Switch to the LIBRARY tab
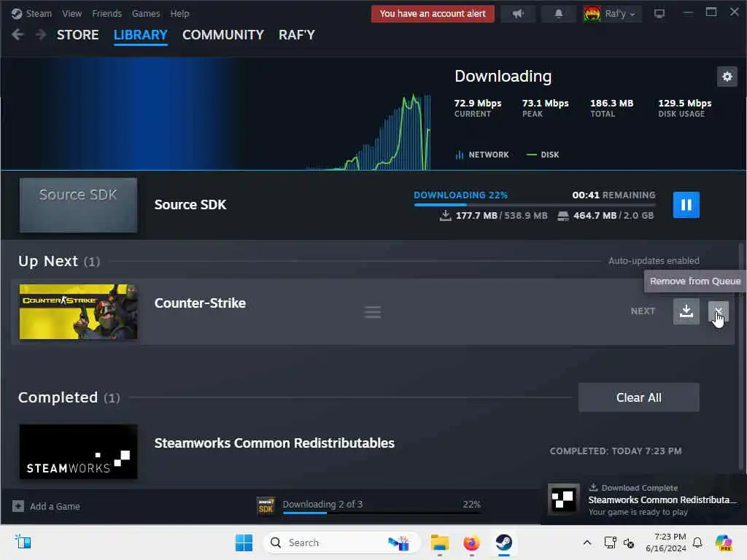This screenshot has height=560, width=747. [x=141, y=35]
